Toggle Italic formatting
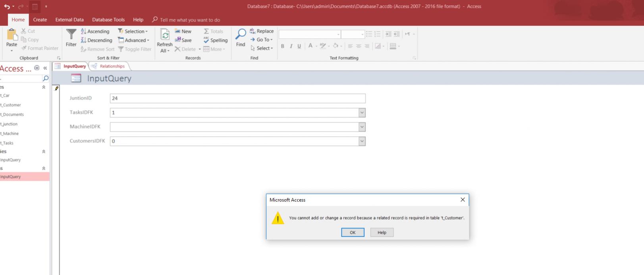This screenshot has width=644, height=275. pyautogui.click(x=291, y=46)
